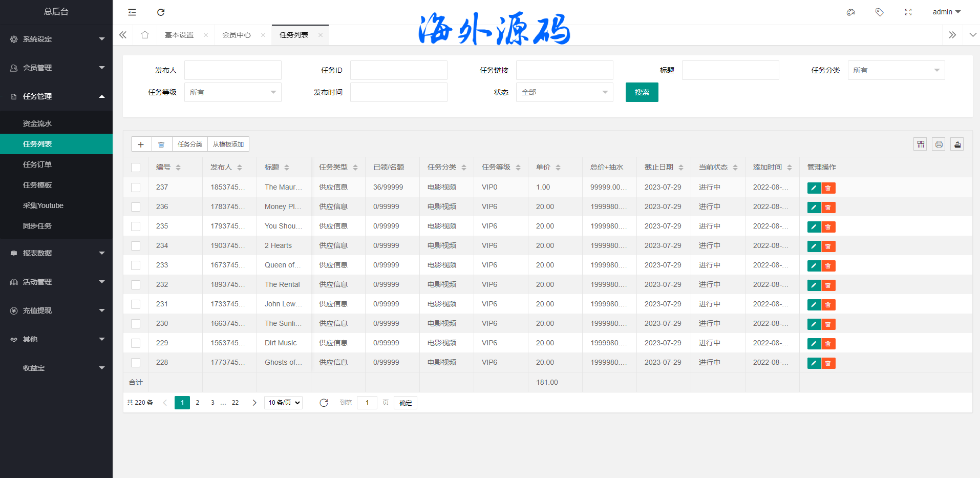Click the edit icon for task 237
Viewport: 980px width, 478px height.
tap(814, 188)
